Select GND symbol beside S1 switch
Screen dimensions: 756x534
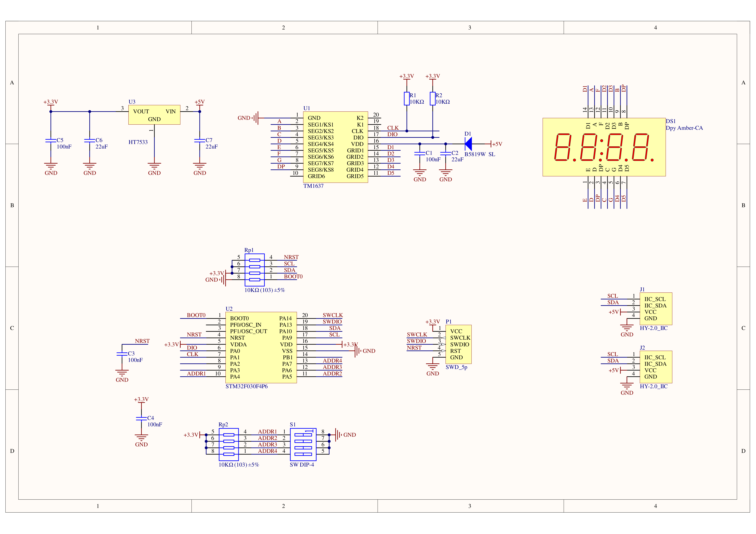tap(345, 435)
